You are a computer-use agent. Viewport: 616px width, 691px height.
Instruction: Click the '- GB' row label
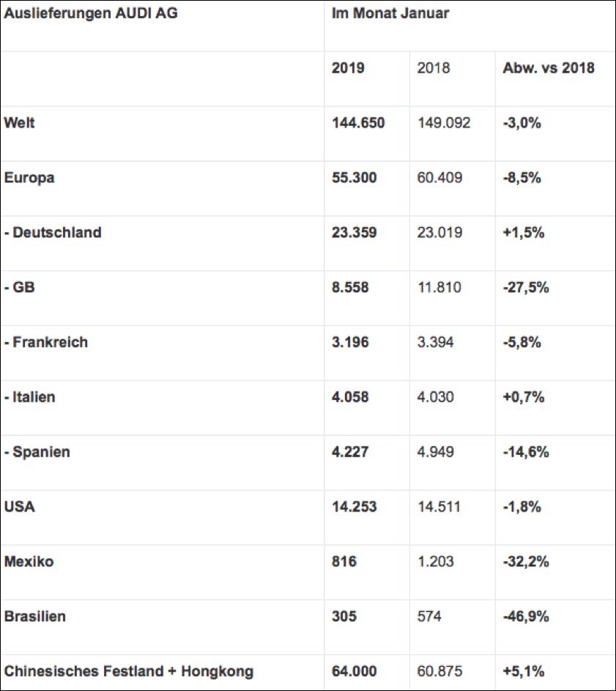pyautogui.click(x=20, y=288)
